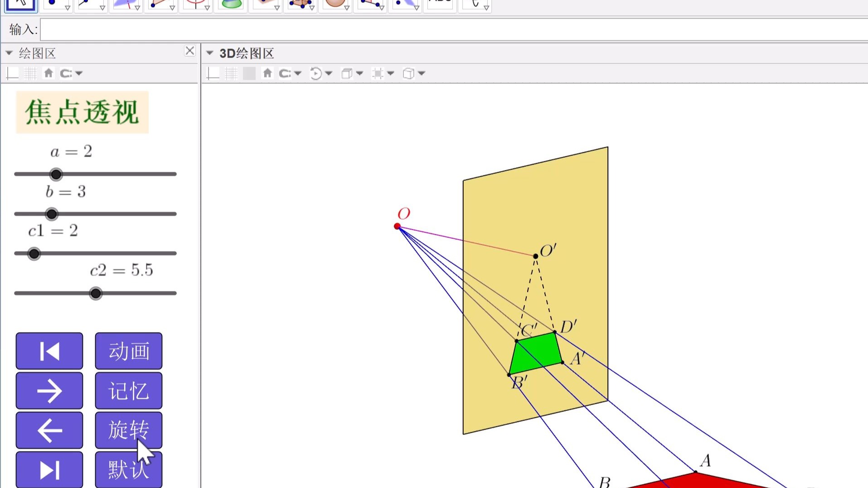Expand the Line tool dropdown arrow
Screen dimensions: 868x488
click(x=102, y=8)
